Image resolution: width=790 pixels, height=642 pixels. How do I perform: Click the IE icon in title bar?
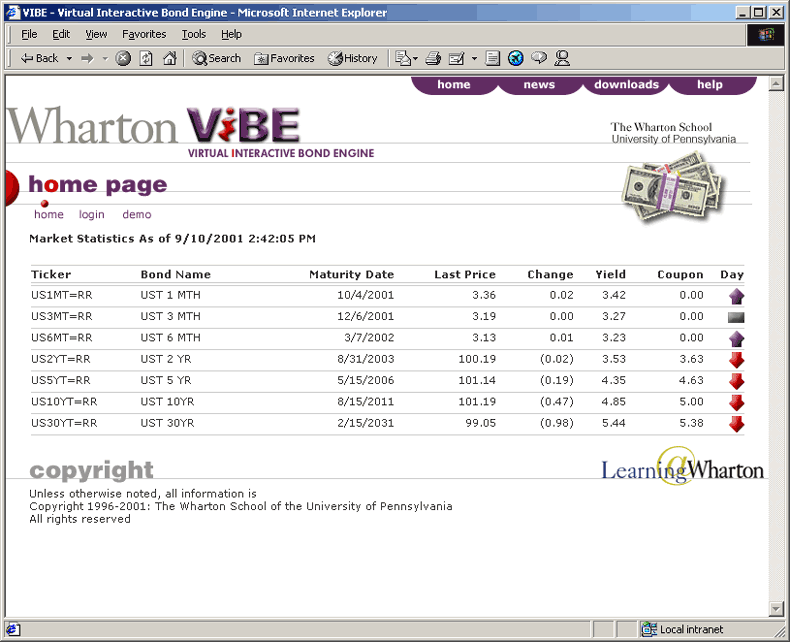(x=13, y=12)
